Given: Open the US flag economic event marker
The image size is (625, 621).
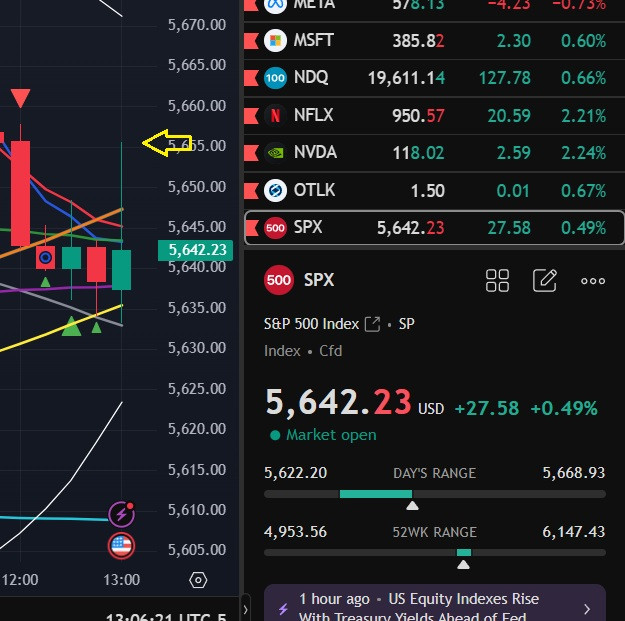Looking at the screenshot, I should (x=122, y=546).
